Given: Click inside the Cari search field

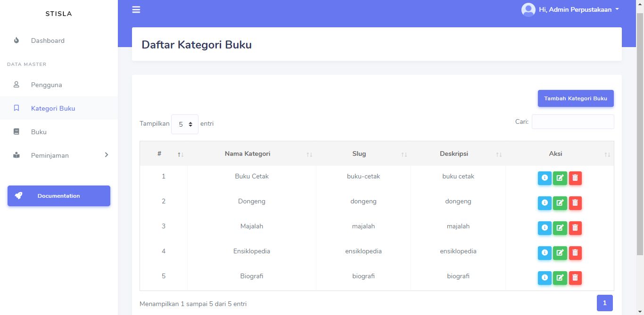Looking at the screenshot, I should click(573, 121).
